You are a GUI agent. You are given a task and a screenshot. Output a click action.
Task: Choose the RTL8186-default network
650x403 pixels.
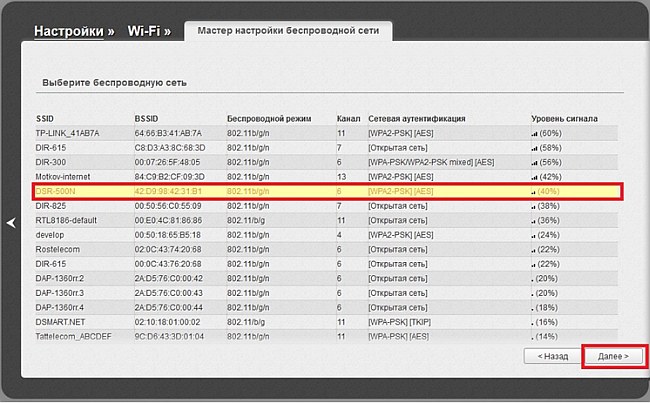point(64,220)
